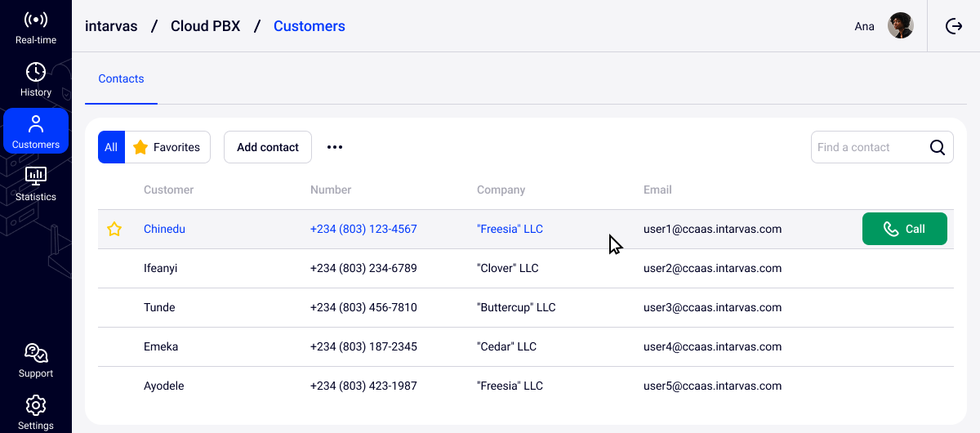
Task: Click the Add contact button
Action: (x=268, y=147)
